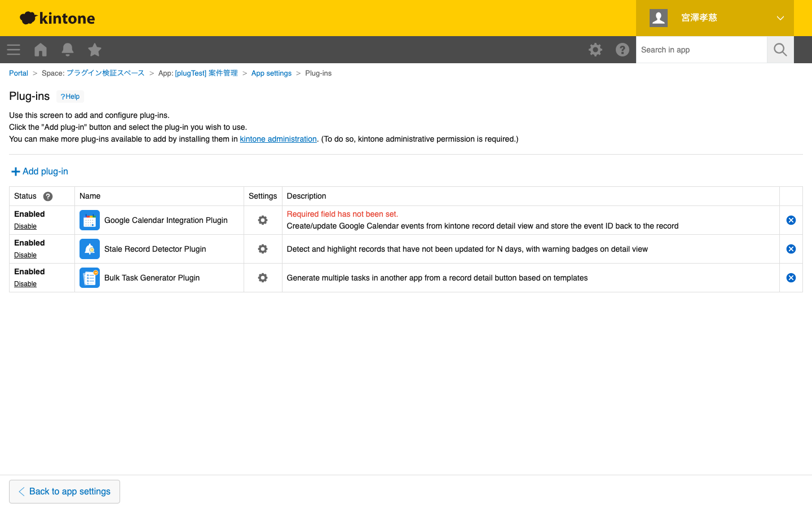Image resolution: width=812 pixels, height=508 pixels.
Task: Remove the Bulk Task Generator Plugin
Action: coord(791,278)
